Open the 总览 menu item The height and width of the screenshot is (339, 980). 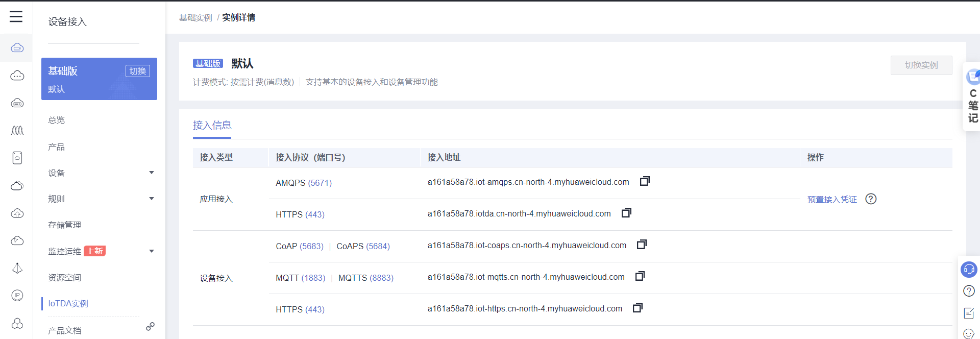click(x=57, y=120)
